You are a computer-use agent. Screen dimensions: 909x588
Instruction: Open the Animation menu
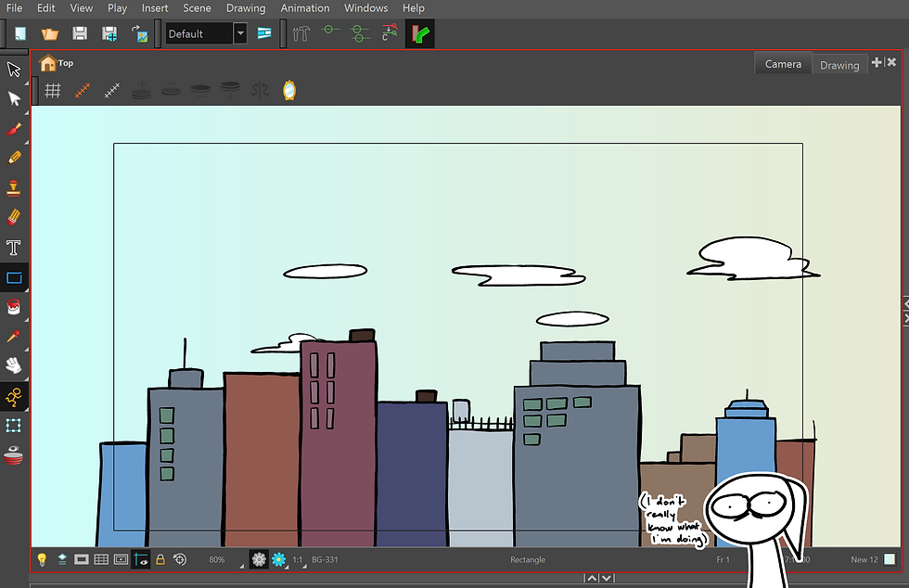(x=304, y=8)
